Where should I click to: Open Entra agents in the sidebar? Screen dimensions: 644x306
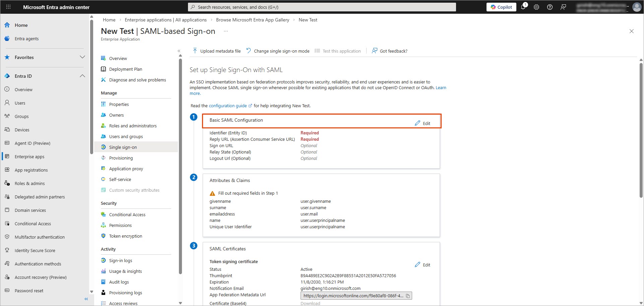coord(26,39)
